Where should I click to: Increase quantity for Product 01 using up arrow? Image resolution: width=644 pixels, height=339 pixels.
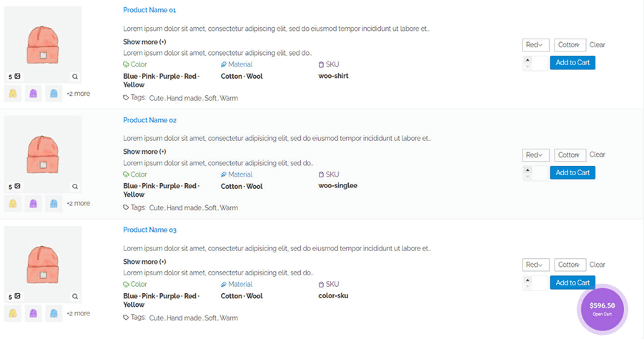527,59
